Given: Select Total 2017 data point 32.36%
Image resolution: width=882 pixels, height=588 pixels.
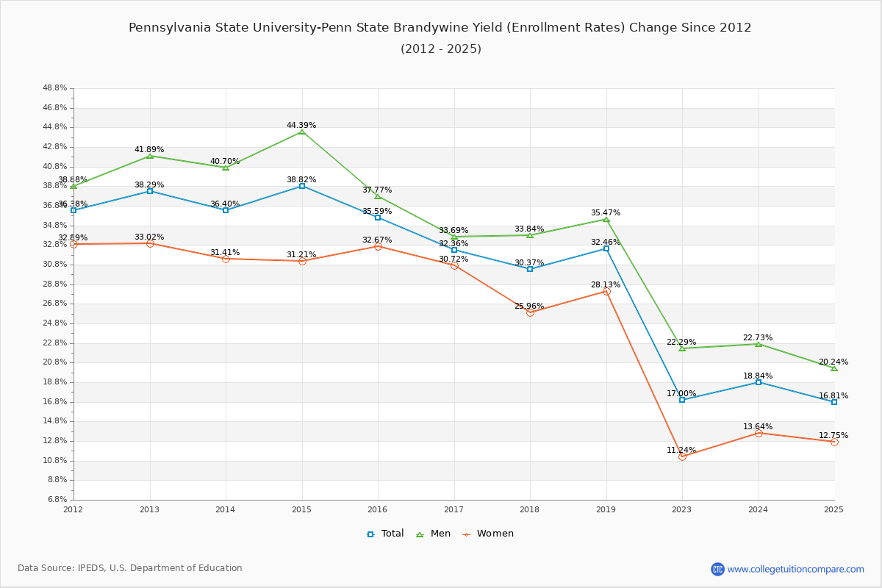Looking at the screenshot, I should tap(454, 250).
